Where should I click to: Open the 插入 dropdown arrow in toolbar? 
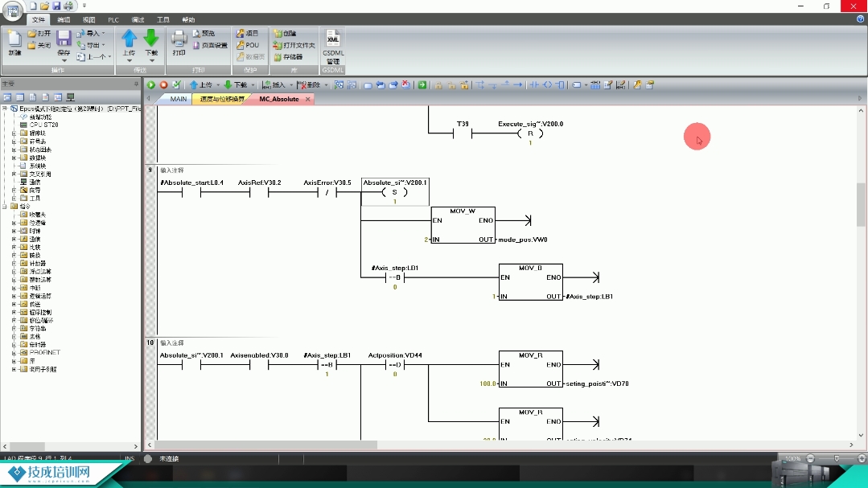coord(291,85)
